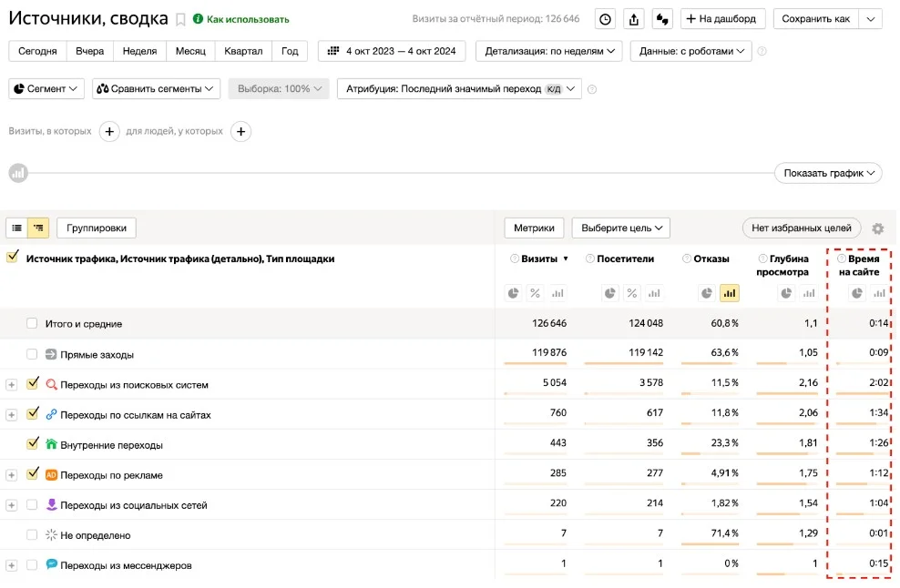Uncheck Внутренние переходы checkbox
This screenshot has width=900, height=588.
coord(32,443)
